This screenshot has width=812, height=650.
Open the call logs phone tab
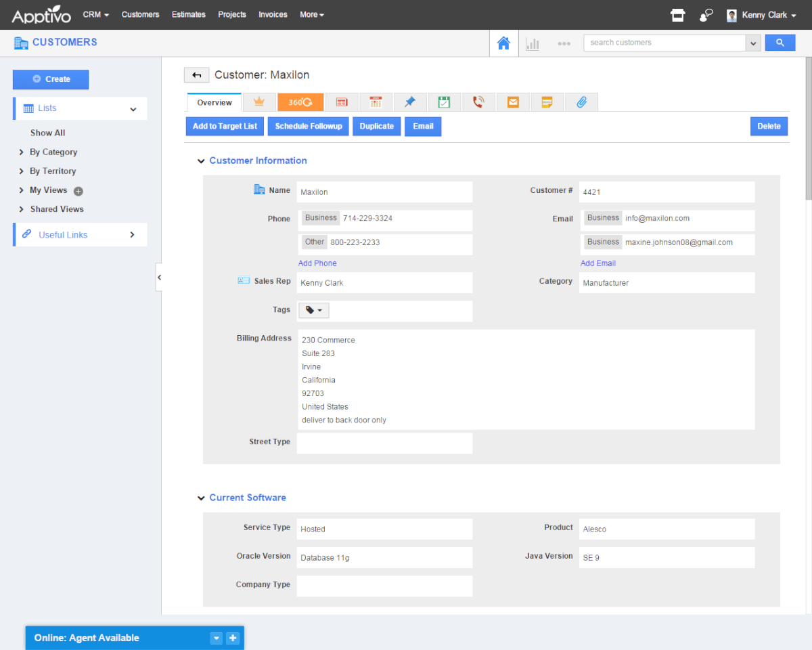coord(479,102)
